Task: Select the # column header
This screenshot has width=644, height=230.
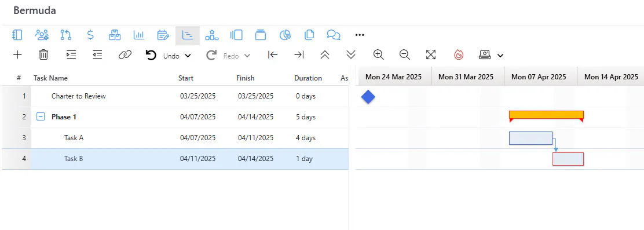Action: (x=19, y=78)
